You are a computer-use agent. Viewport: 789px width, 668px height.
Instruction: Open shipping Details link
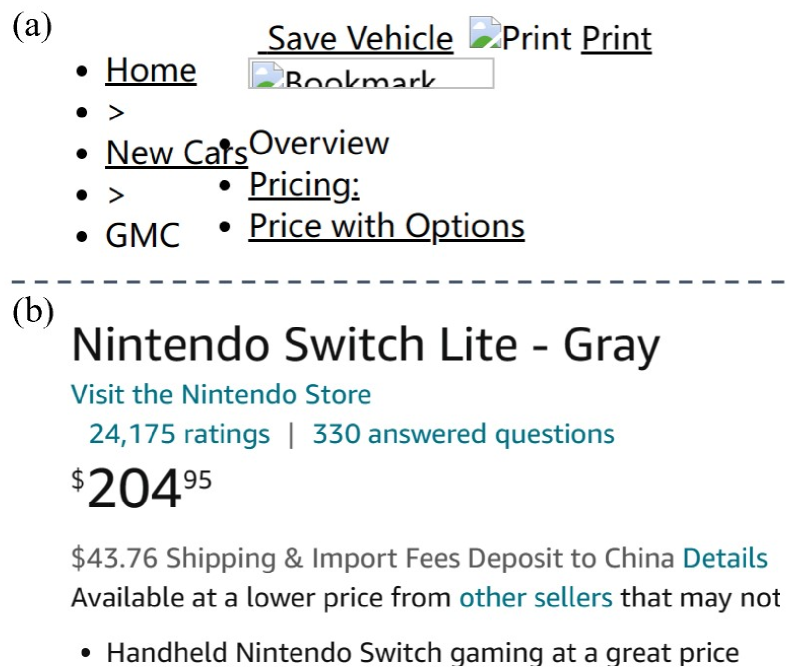click(x=725, y=558)
